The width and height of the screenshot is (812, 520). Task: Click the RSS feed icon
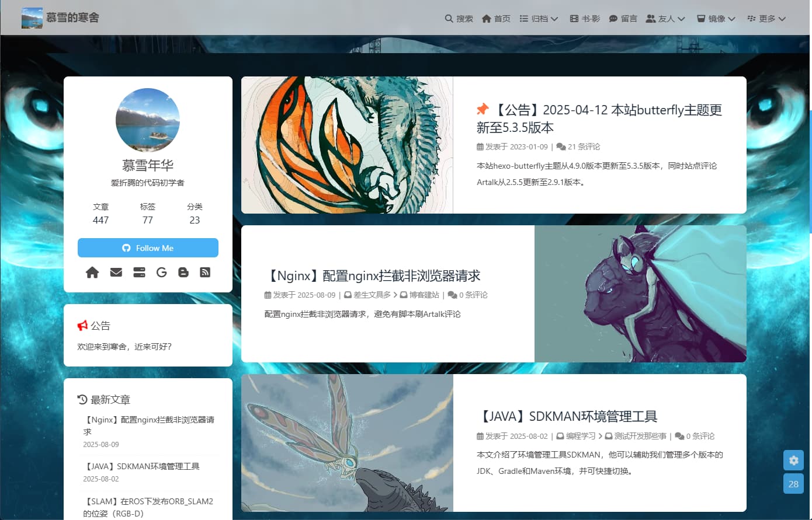click(205, 273)
